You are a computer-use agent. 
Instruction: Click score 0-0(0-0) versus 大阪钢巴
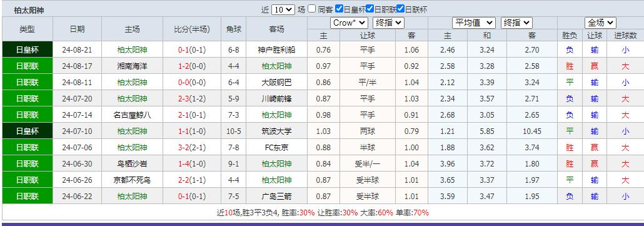(x=192, y=83)
